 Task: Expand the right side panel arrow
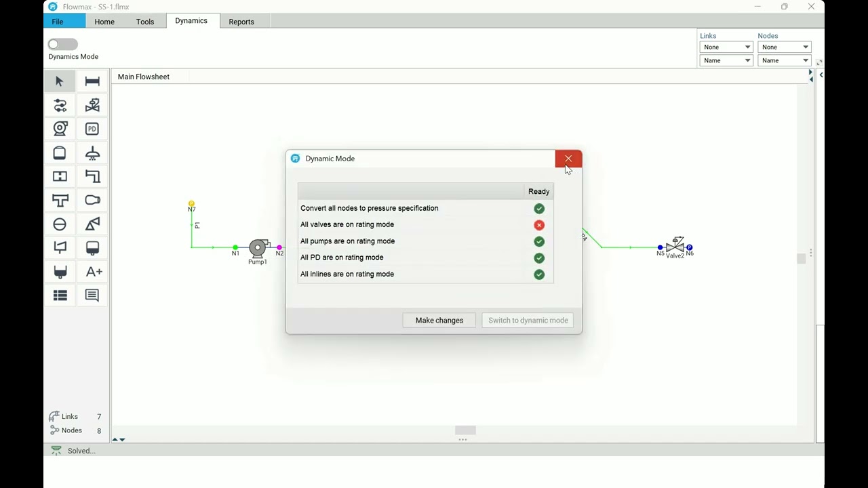(821, 75)
